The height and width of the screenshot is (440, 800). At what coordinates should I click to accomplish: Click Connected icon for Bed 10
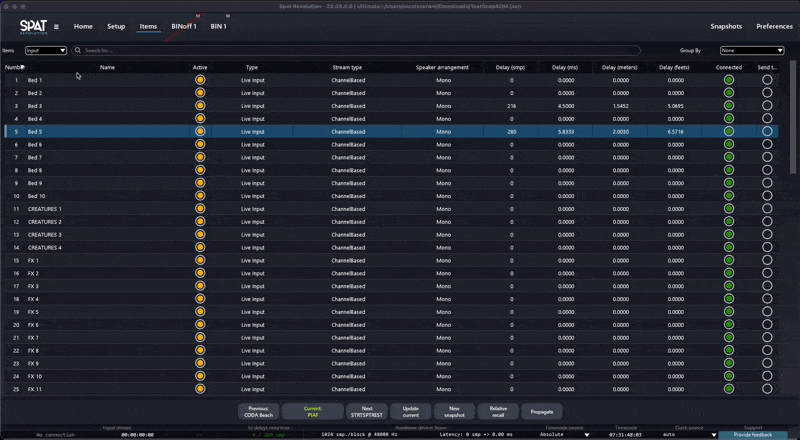point(729,196)
